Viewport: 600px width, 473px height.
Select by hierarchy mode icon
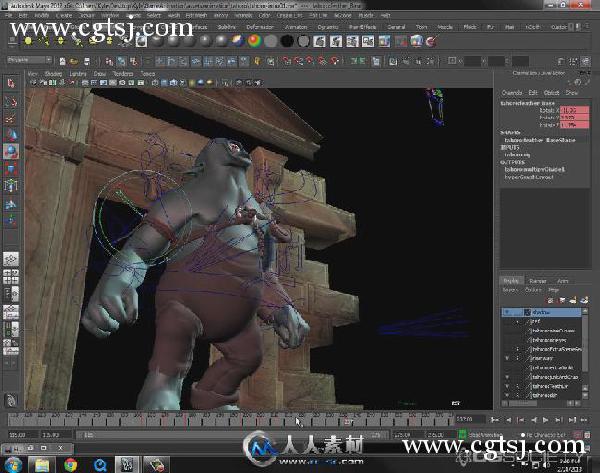(x=109, y=61)
